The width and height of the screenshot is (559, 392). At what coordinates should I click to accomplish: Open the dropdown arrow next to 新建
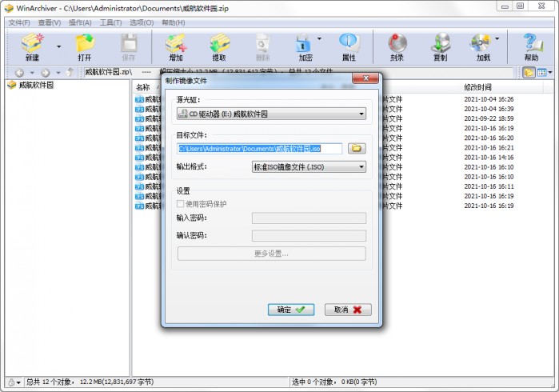point(59,46)
